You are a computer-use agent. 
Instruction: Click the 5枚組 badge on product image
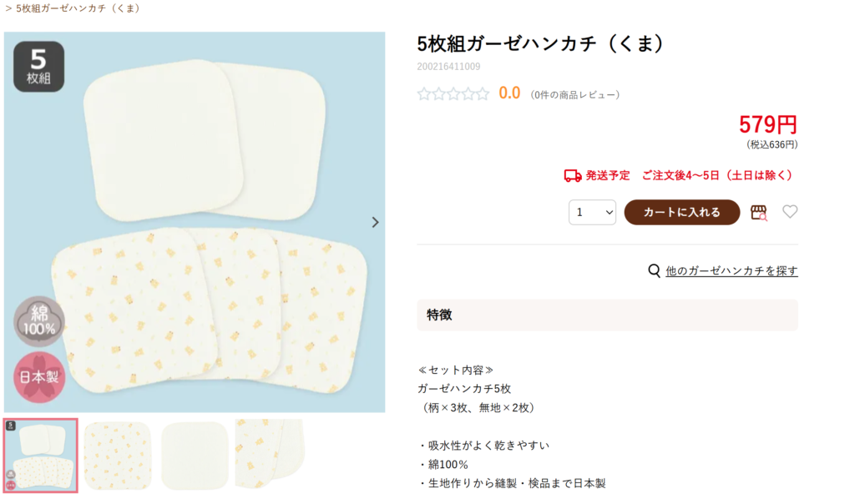pyautogui.click(x=38, y=67)
